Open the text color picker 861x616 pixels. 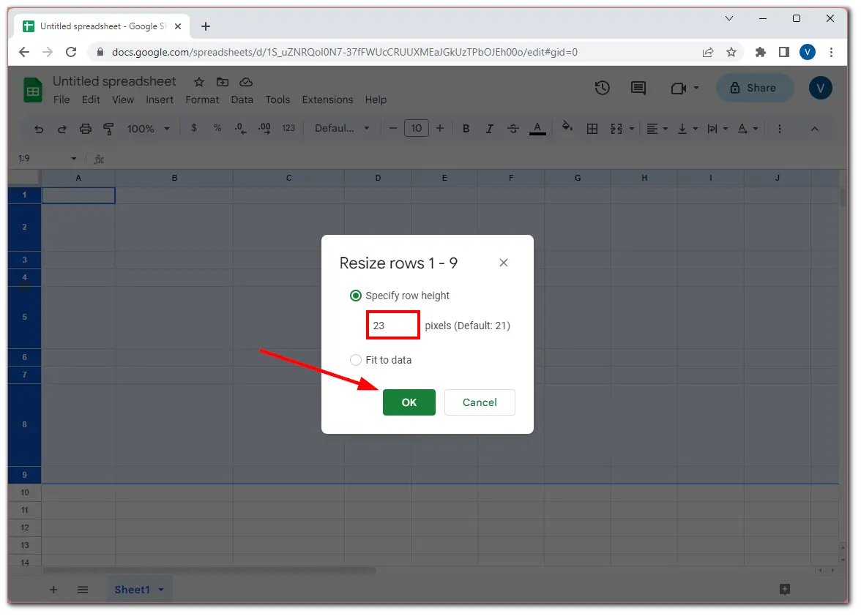tap(537, 128)
